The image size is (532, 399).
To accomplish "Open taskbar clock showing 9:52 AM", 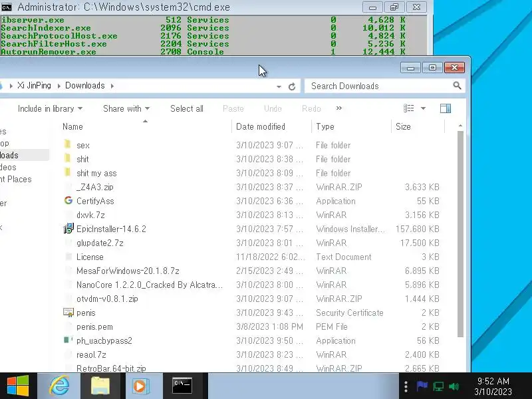I will coord(493,386).
